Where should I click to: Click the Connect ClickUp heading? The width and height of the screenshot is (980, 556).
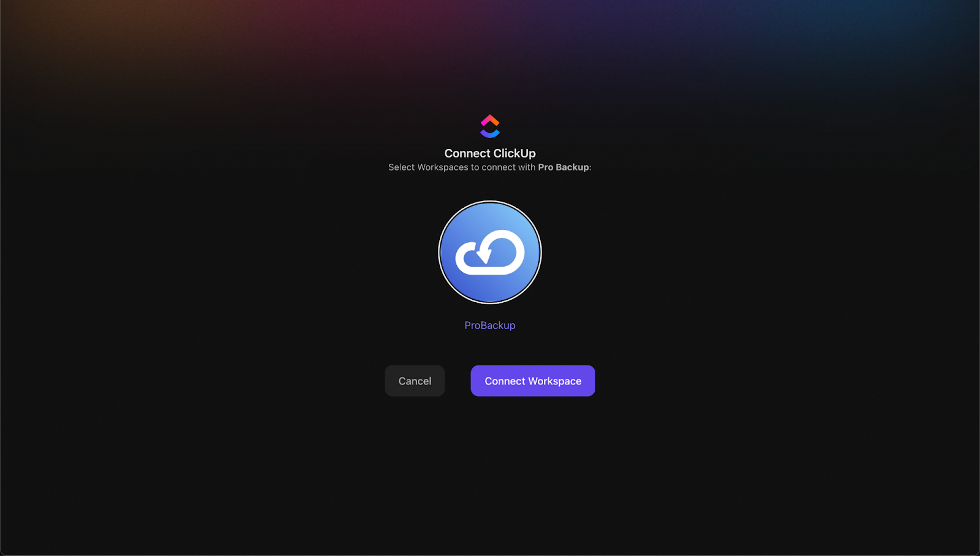490,153
